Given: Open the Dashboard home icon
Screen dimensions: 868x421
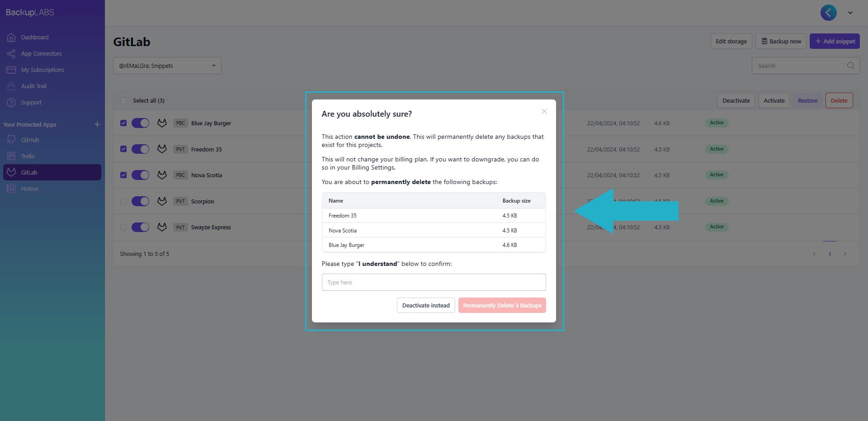Looking at the screenshot, I should (x=11, y=38).
